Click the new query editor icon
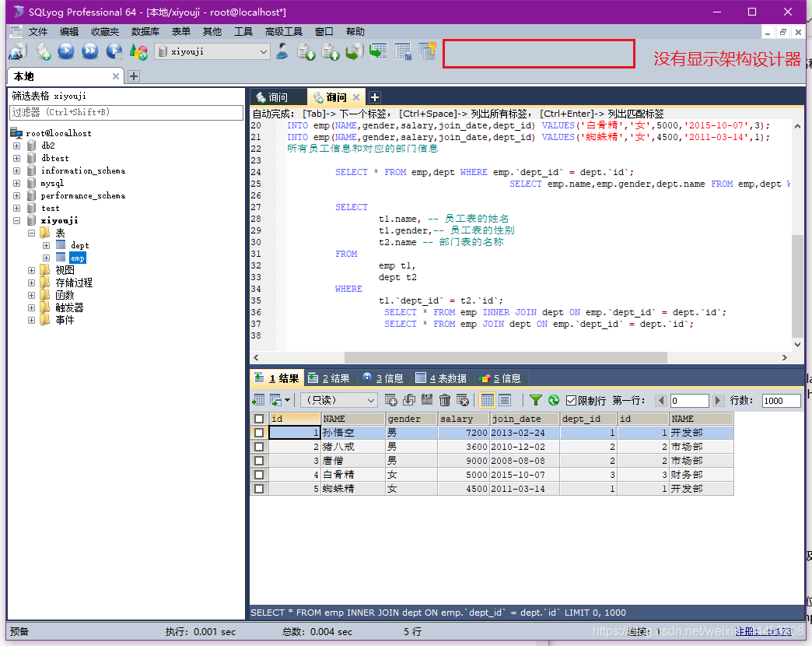The height and width of the screenshot is (646, 812). click(x=43, y=52)
